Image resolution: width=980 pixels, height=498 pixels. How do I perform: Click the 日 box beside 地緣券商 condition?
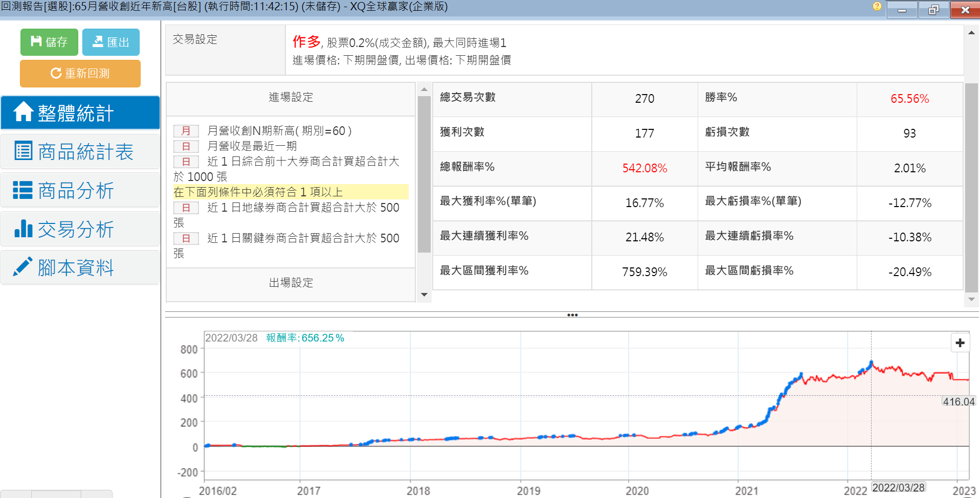[x=186, y=208]
